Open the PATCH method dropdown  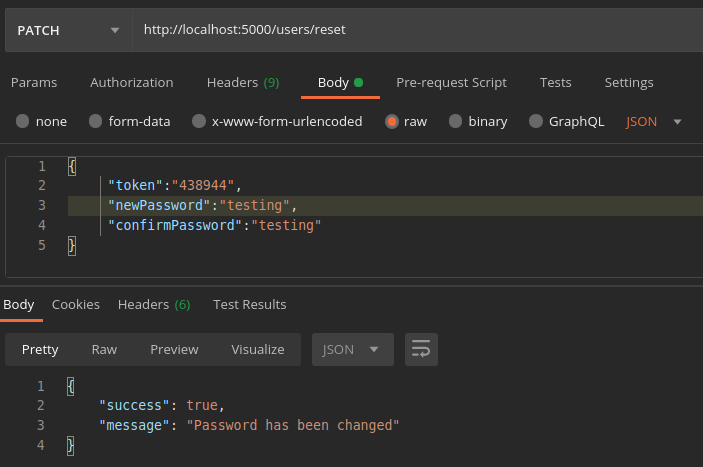tap(67, 30)
